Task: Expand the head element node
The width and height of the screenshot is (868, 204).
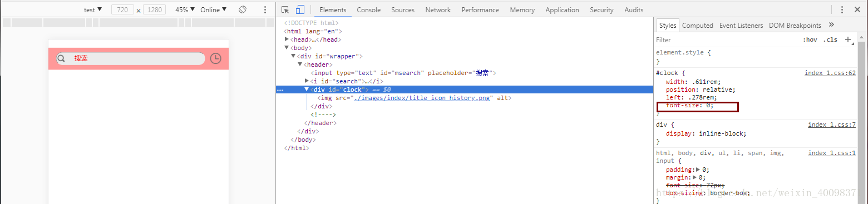Action: pos(287,39)
